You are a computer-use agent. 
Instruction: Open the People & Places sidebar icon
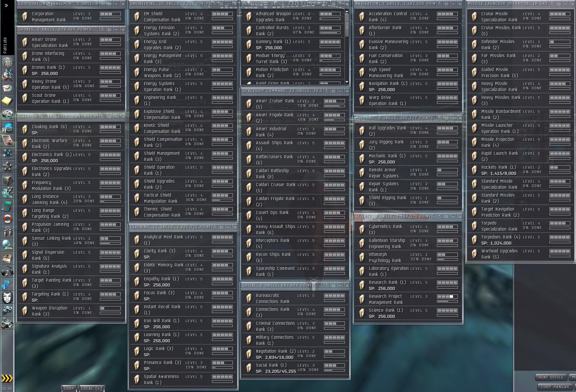[7, 75]
